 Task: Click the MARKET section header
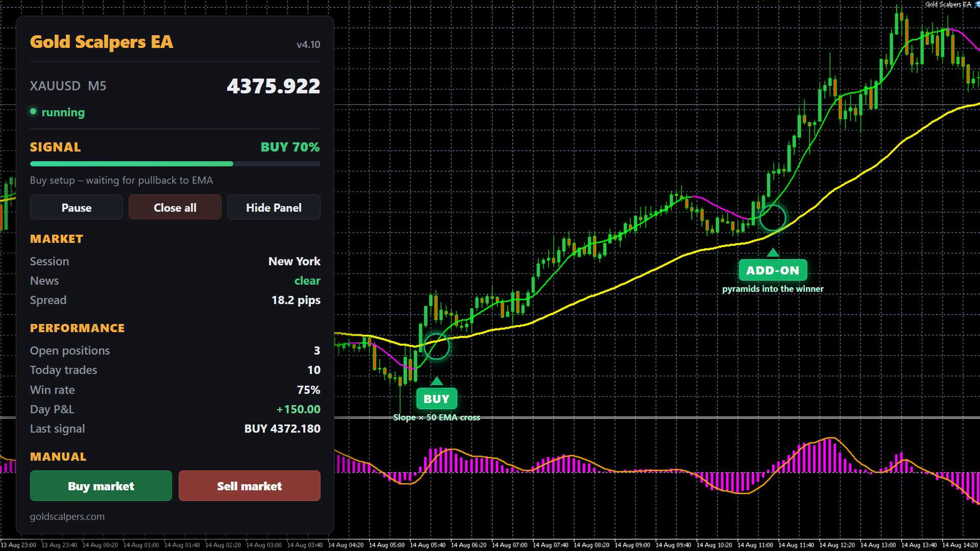[57, 239]
